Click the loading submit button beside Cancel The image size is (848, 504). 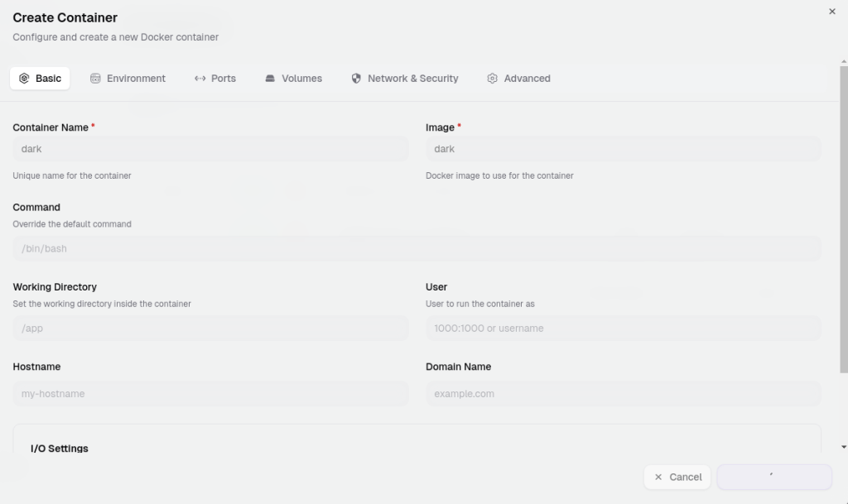[x=774, y=477]
